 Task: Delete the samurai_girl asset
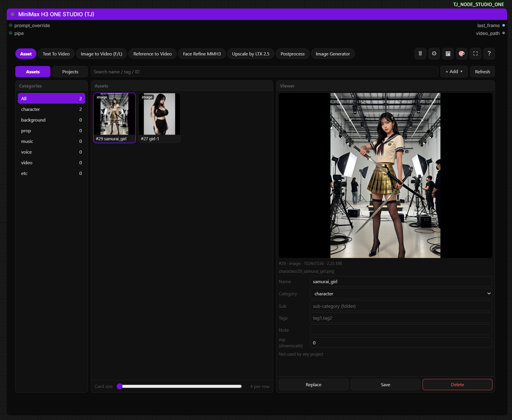click(x=457, y=384)
